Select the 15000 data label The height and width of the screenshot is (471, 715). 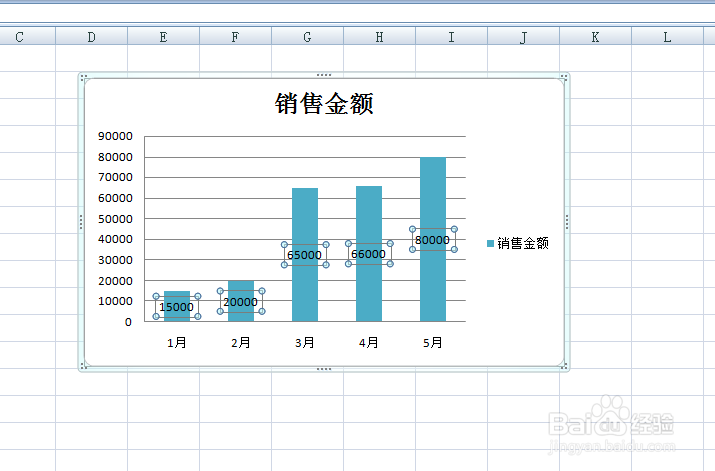[x=176, y=307]
